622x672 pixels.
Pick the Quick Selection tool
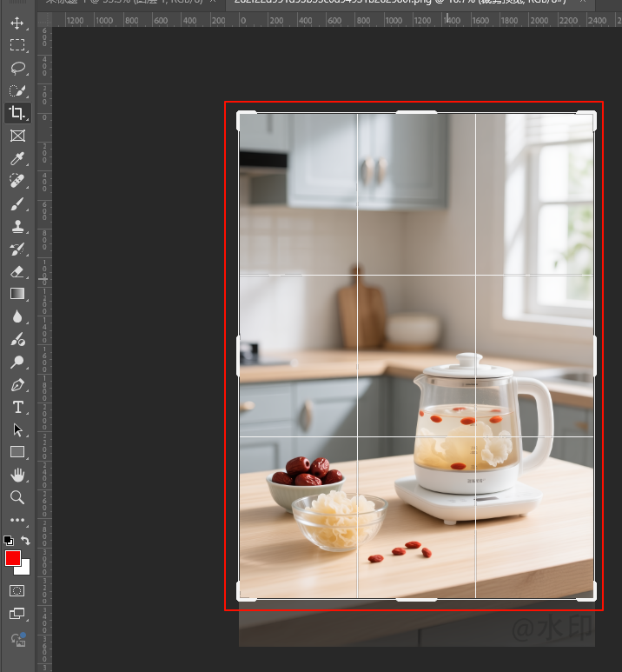(x=17, y=90)
